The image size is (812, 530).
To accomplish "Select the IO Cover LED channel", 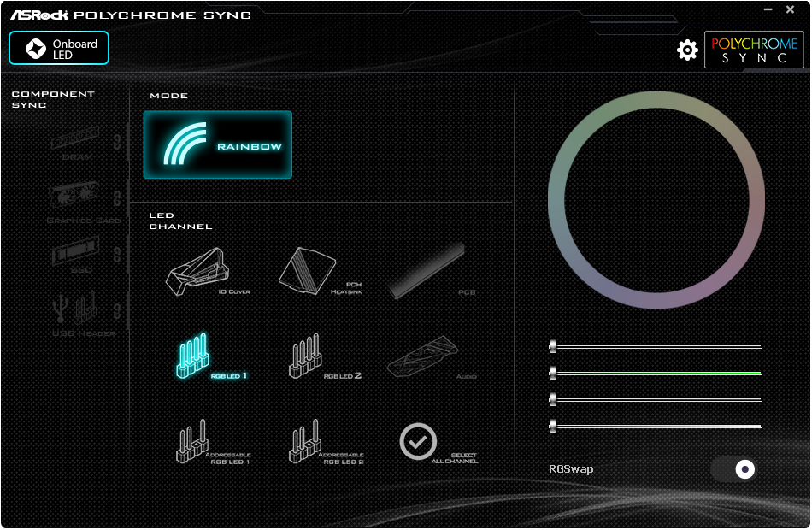I will 207,272.
